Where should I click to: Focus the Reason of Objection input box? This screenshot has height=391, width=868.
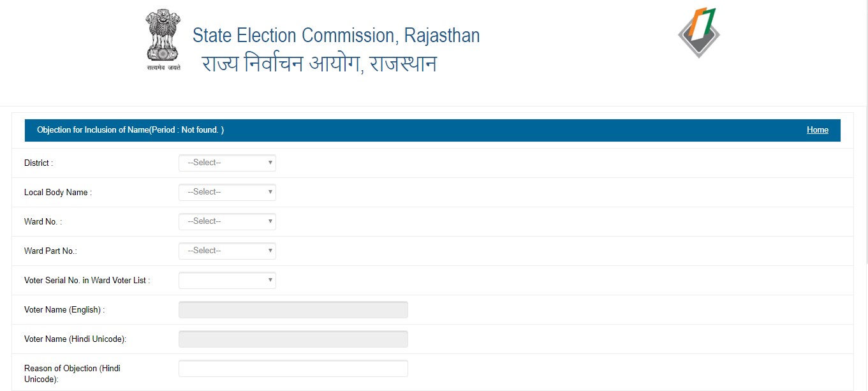(293, 368)
